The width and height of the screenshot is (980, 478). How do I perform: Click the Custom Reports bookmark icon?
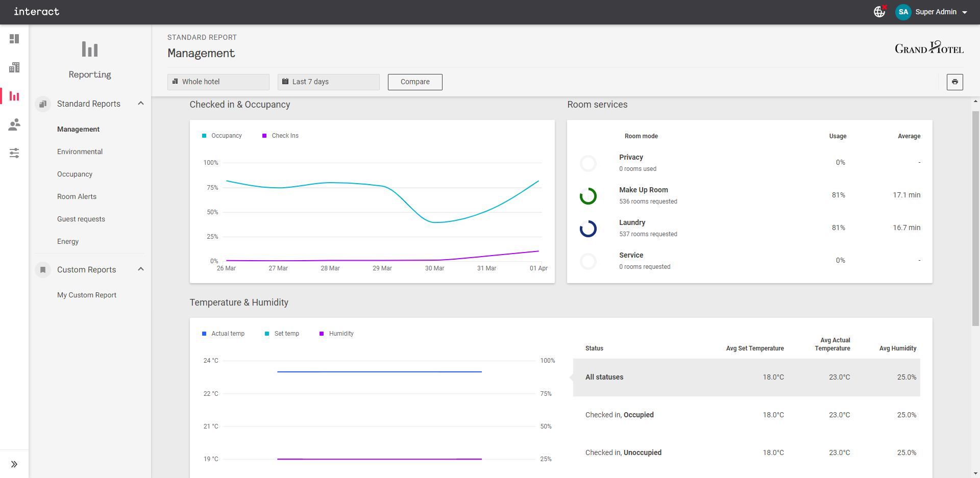tap(43, 269)
